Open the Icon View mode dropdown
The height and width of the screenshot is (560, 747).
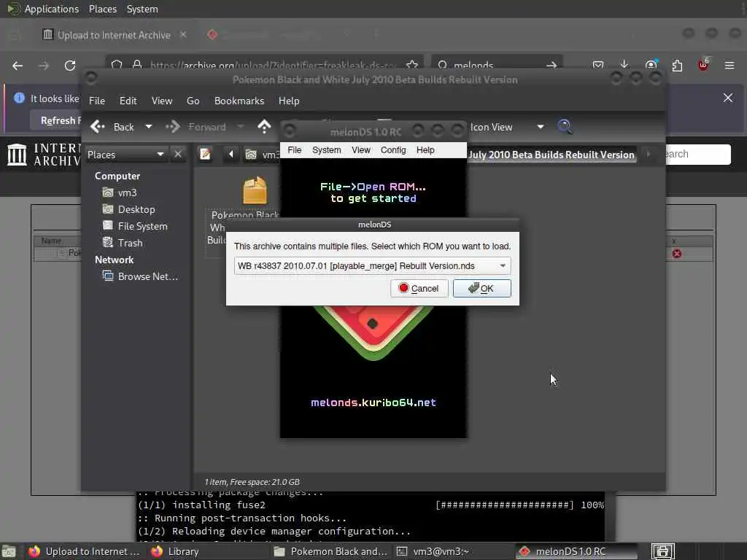pyautogui.click(x=507, y=127)
